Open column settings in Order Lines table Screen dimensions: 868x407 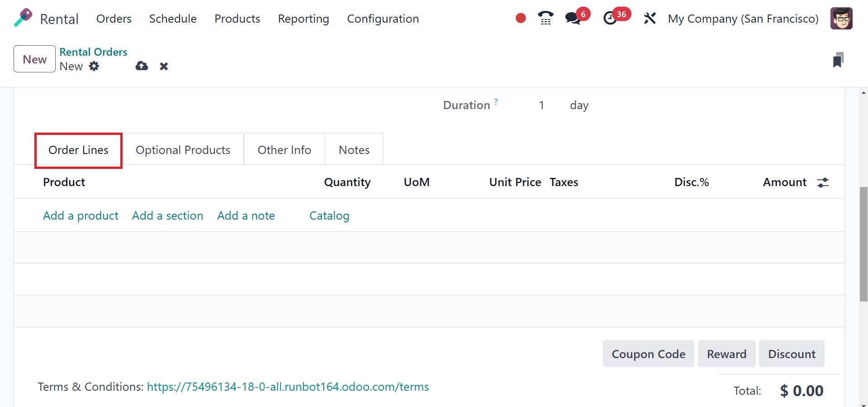[823, 182]
